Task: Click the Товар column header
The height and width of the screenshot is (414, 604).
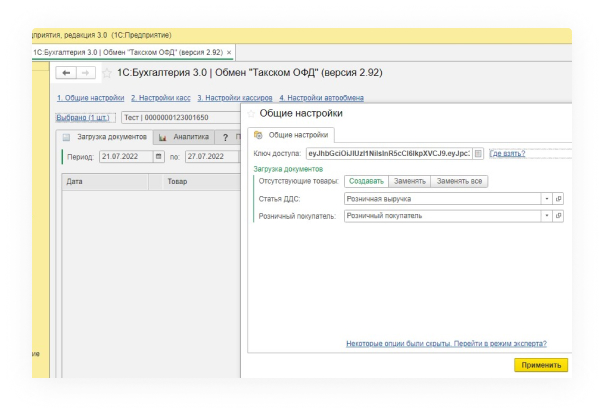Action: tap(201, 181)
